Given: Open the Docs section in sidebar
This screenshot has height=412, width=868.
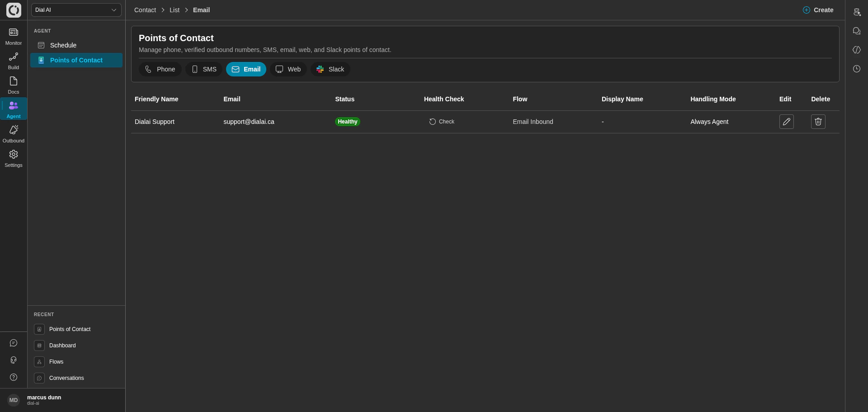Looking at the screenshot, I should click(14, 85).
